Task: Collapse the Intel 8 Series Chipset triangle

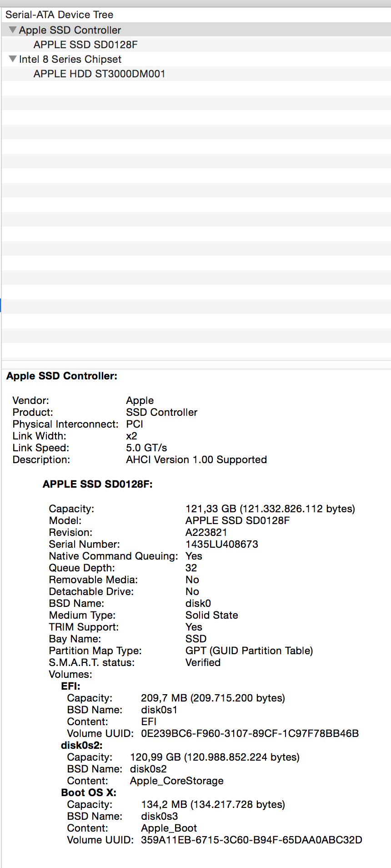Action: pos(13,59)
